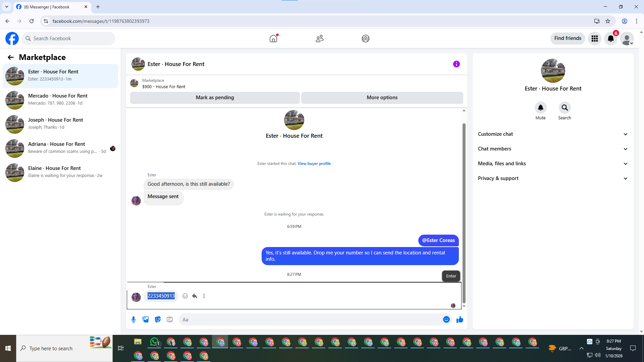Send a thumbs-up like
Image resolution: width=644 pixels, height=362 pixels.
(x=460, y=319)
